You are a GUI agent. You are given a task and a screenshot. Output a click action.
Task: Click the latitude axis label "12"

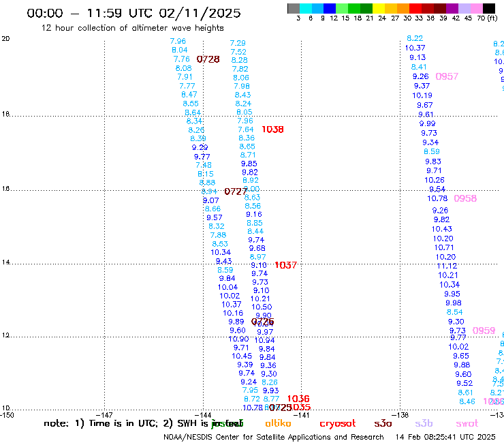pyautogui.click(x=5, y=335)
